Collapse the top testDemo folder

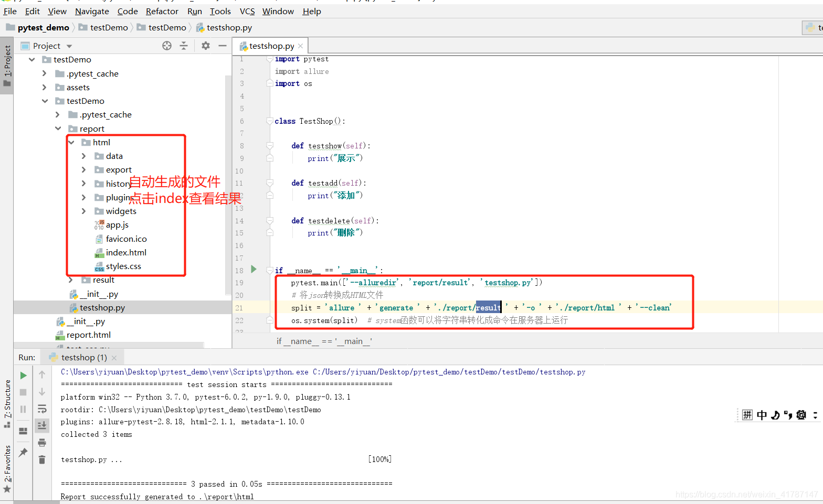32,60
